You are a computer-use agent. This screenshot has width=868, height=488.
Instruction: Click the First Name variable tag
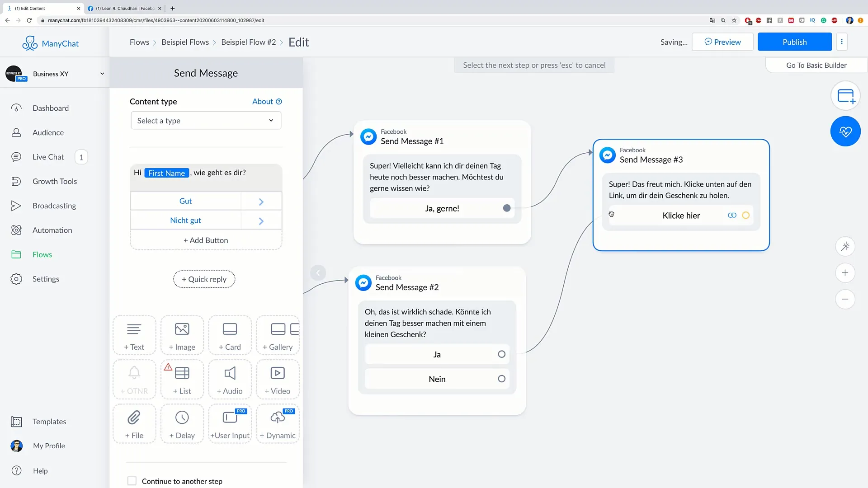[x=167, y=173]
